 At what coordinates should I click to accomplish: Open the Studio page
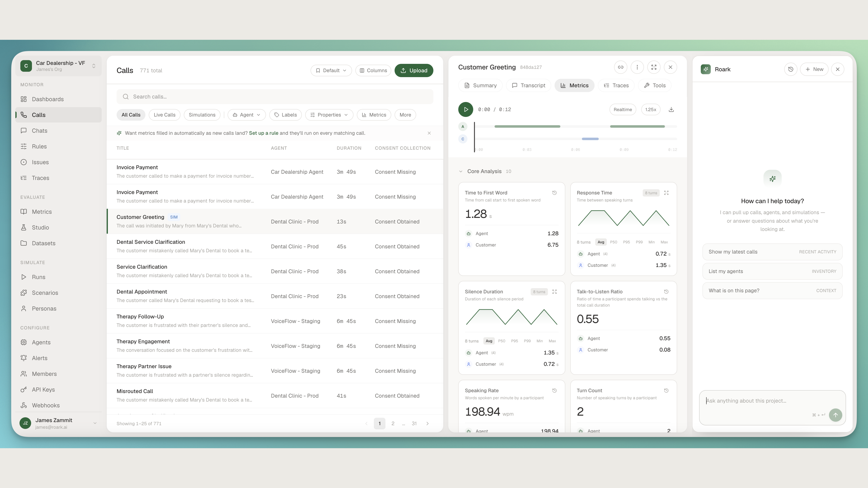click(x=58, y=227)
